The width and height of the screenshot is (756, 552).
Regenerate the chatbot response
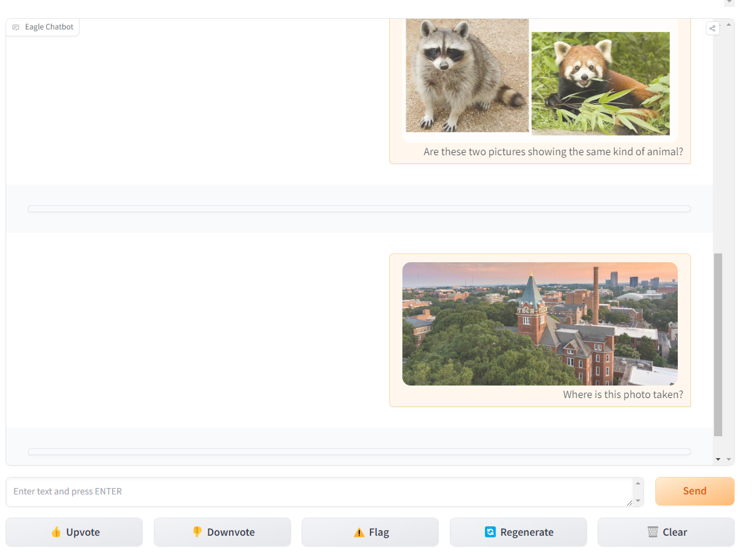518,532
